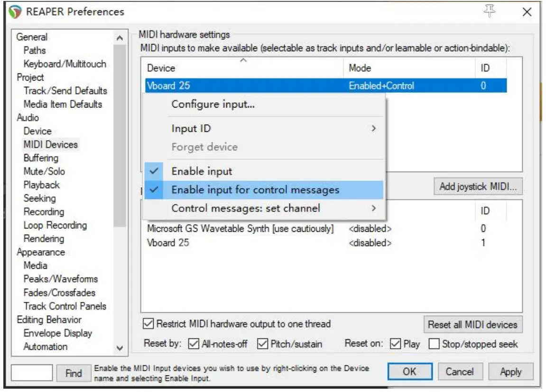Toggle Restrict MIDI hardware output to one thread
This screenshot has height=392, width=546.
click(x=149, y=324)
